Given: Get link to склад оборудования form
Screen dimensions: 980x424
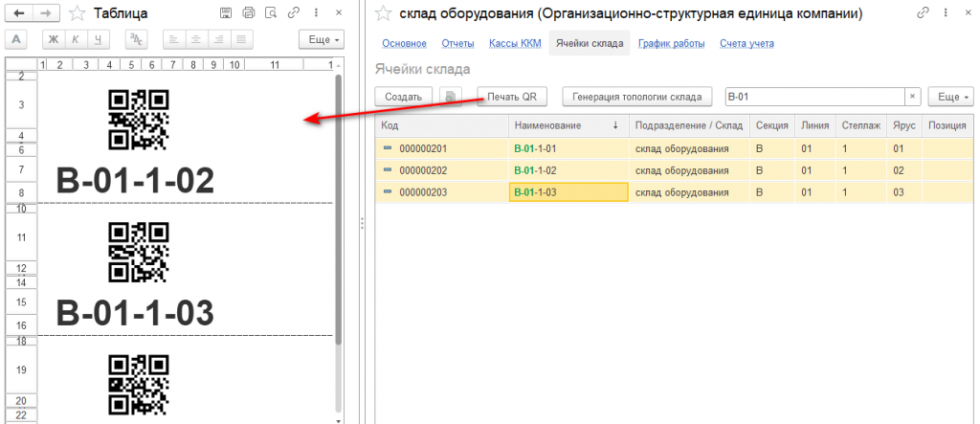Looking at the screenshot, I should pyautogui.click(x=922, y=12).
